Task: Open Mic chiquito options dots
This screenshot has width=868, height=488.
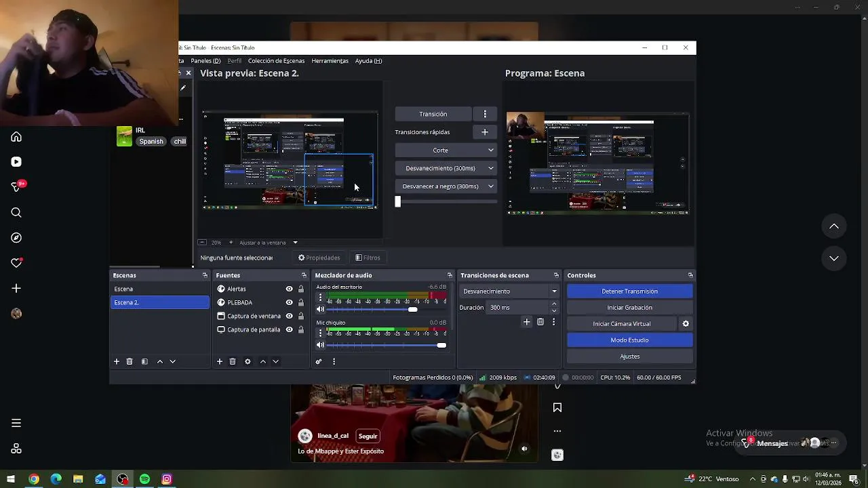Action: (x=320, y=333)
